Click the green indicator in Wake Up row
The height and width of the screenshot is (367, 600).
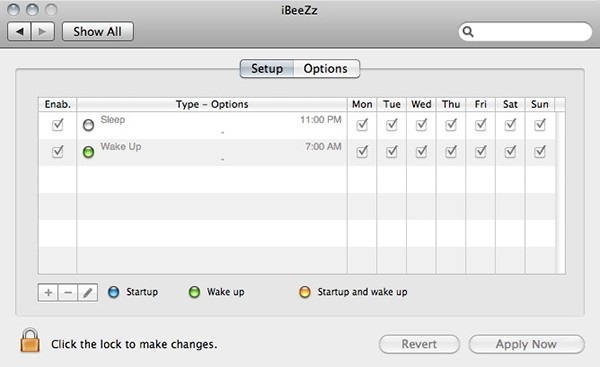(x=88, y=152)
